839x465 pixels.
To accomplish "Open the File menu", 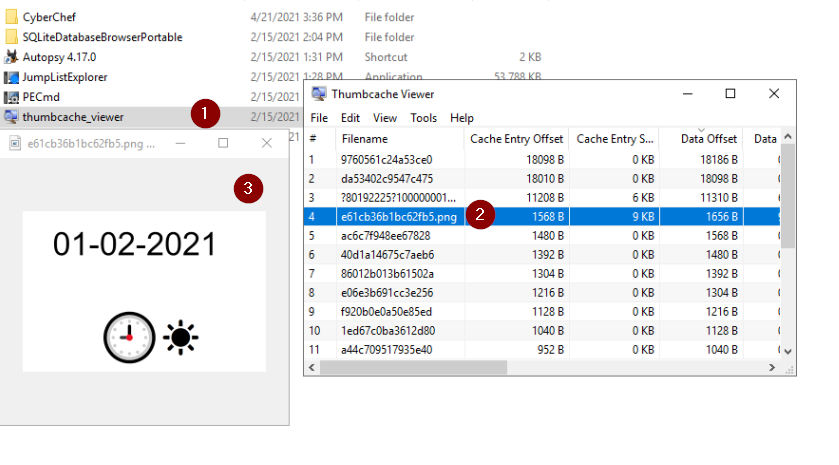I will click(x=319, y=118).
